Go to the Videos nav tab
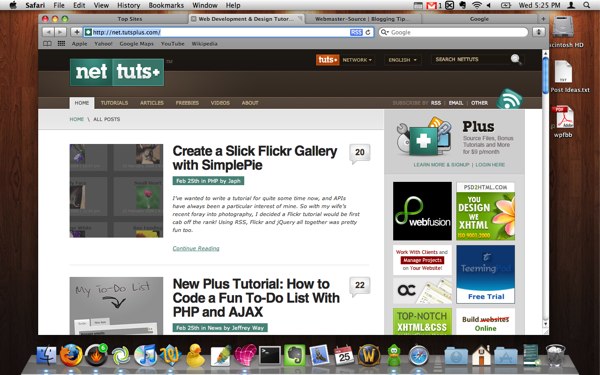 [x=220, y=103]
